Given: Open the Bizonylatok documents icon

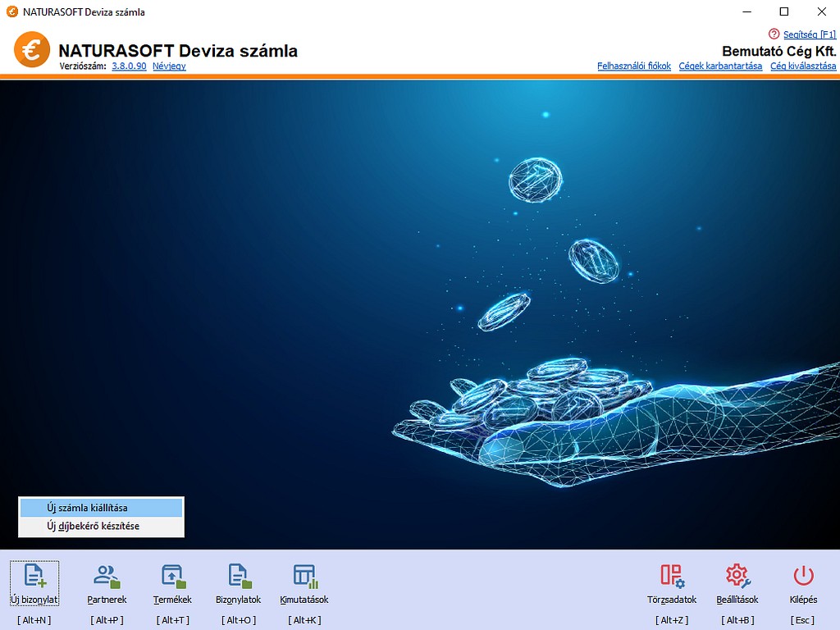Looking at the screenshot, I should click(x=238, y=575).
